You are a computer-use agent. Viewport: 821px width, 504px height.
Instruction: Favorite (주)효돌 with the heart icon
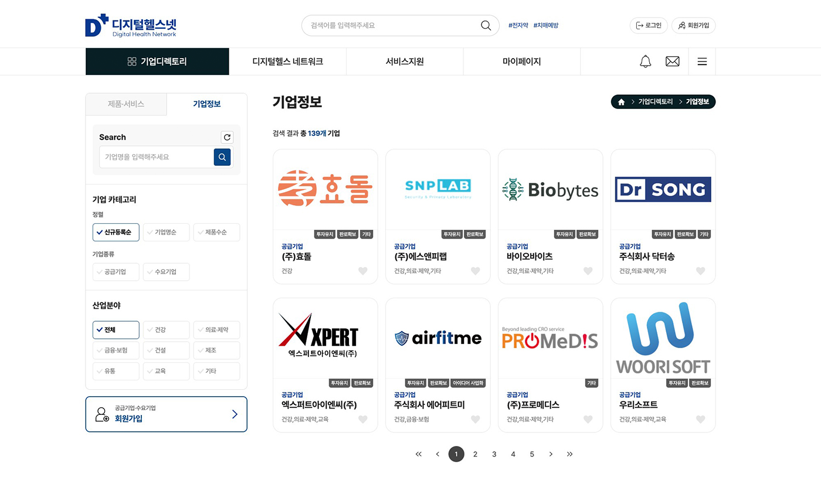363,271
